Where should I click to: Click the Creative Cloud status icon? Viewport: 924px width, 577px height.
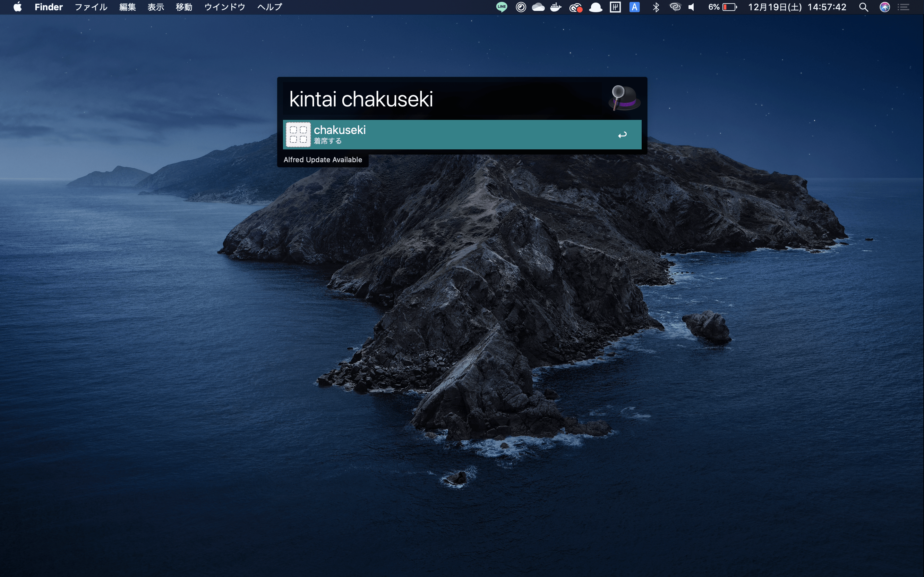coord(576,7)
